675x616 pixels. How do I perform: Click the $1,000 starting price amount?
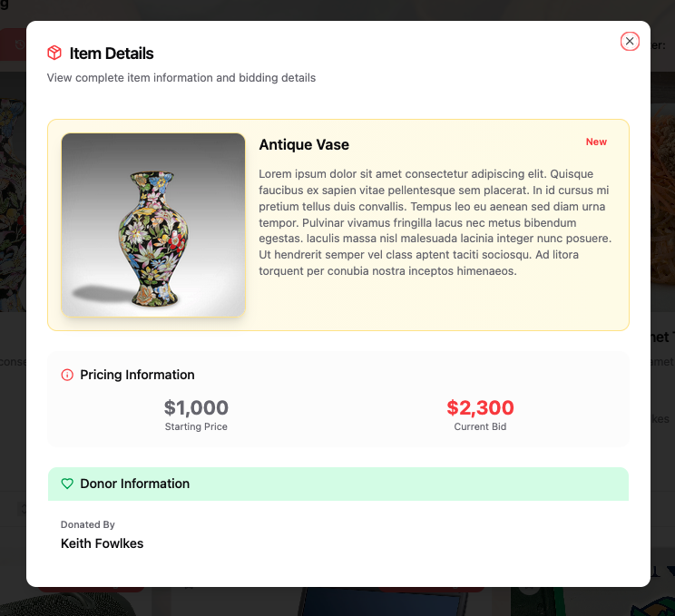(196, 408)
